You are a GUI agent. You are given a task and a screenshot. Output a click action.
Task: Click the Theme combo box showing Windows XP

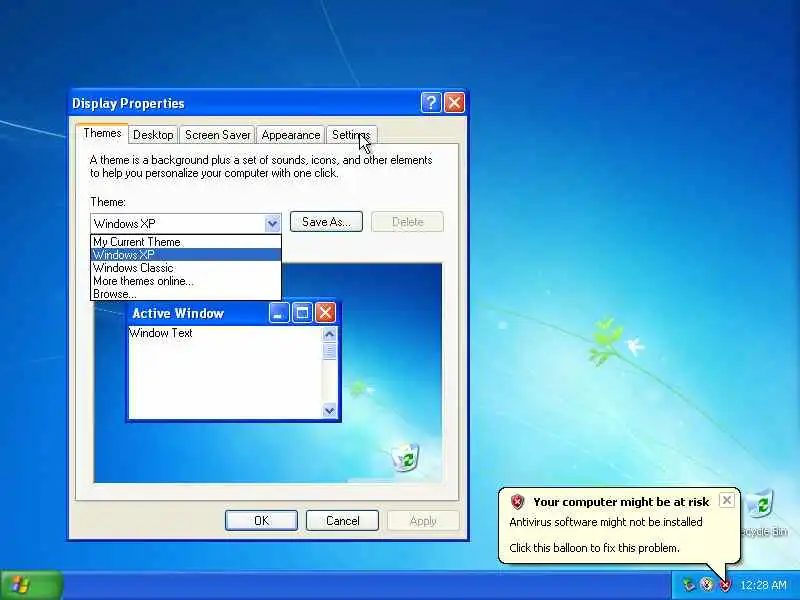pyautogui.click(x=186, y=223)
